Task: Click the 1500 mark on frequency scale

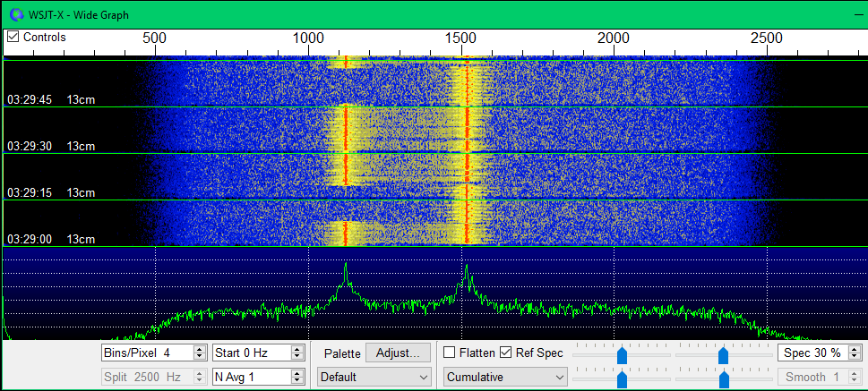Action: tap(462, 38)
